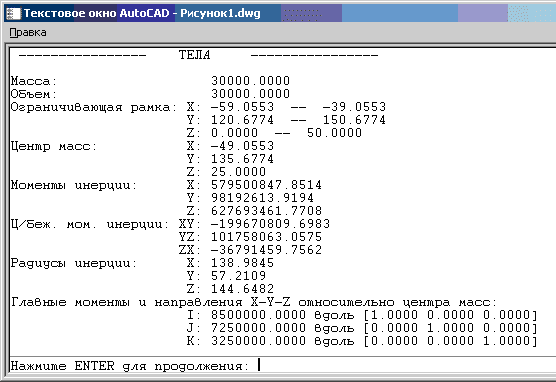The height and width of the screenshot is (382, 556).
Task: Click the 'Радиусы инерции' X value 138.9845
Action: coord(243,263)
